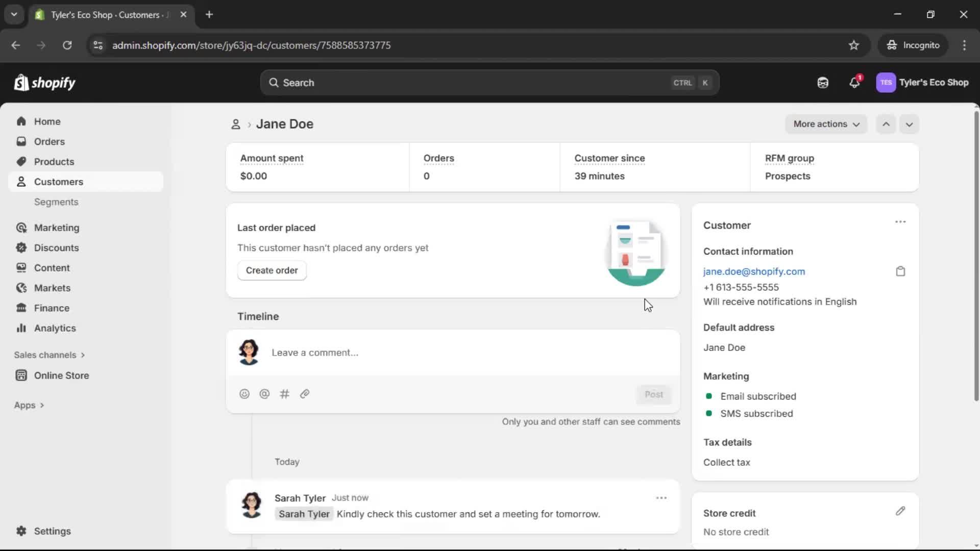This screenshot has height=551, width=980.
Task: Attach a file to the timeline comment
Action: point(305,394)
